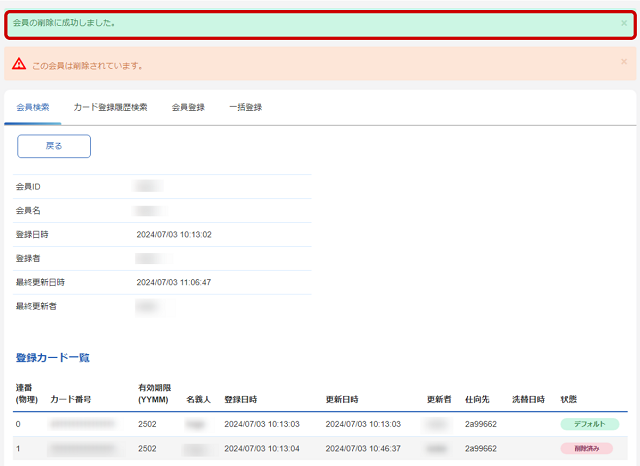Select update time 2024/07/03 10:46:37

point(363,448)
